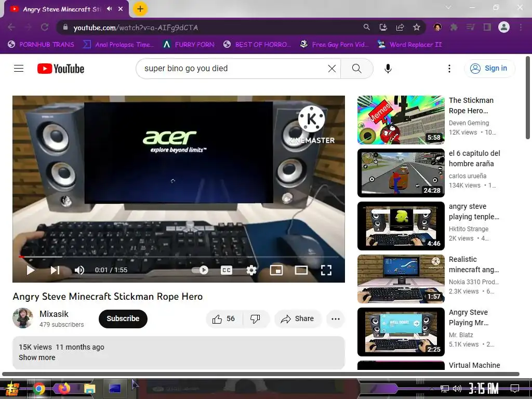This screenshot has height=399, width=532.
Task: Open zoom/search icon in address bar
Action: click(366, 27)
